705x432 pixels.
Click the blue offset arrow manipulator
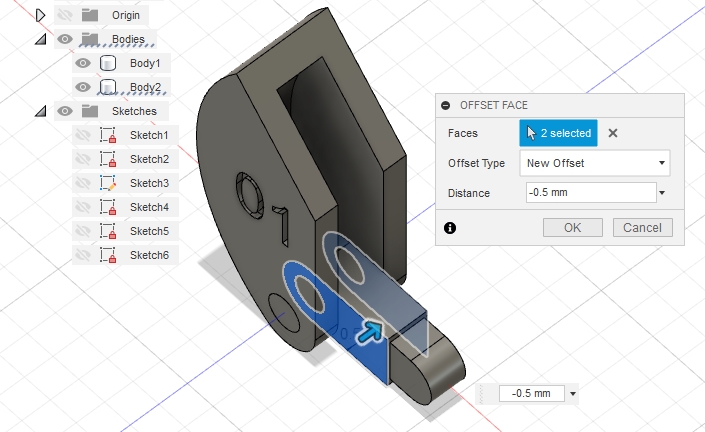tap(370, 333)
